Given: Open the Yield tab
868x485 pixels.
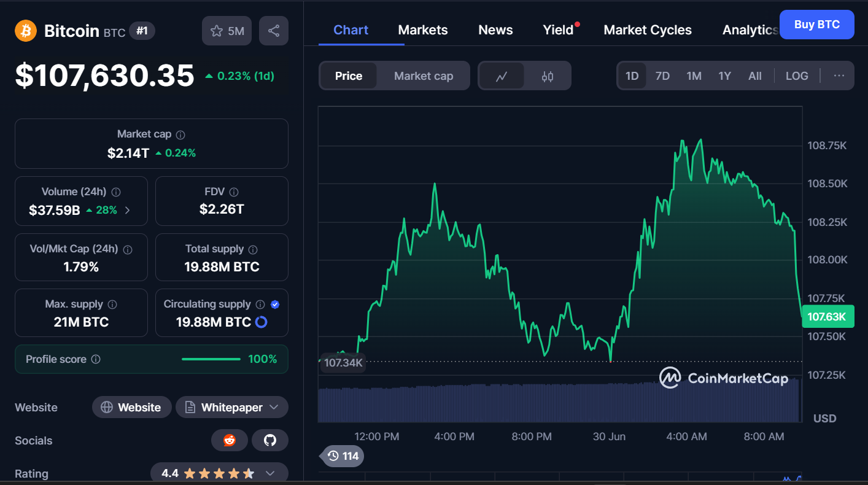Looking at the screenshot, I should click(x=559, y=30).
